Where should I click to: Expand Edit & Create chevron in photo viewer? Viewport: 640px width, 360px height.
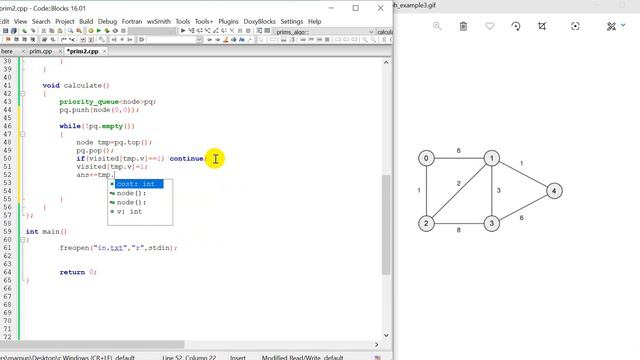click(x=623, y=25)
